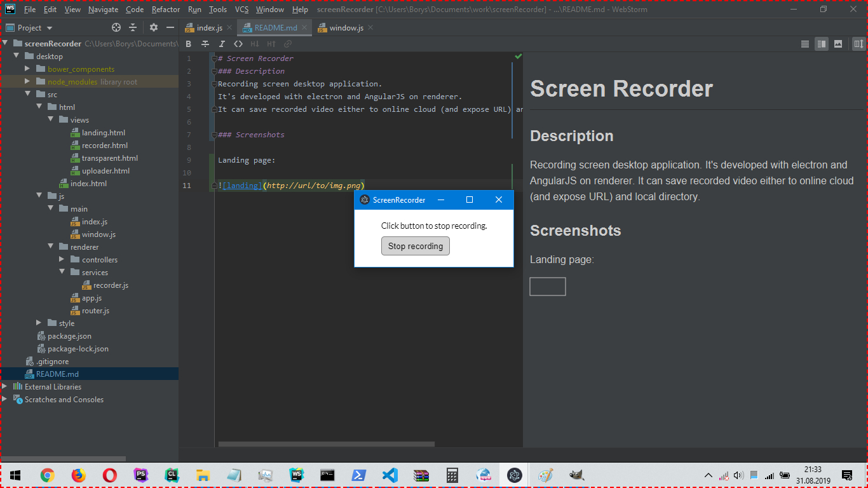Toggle inline code formatting icon
This screenshot has width=868, height=488.
click(238, 44)
